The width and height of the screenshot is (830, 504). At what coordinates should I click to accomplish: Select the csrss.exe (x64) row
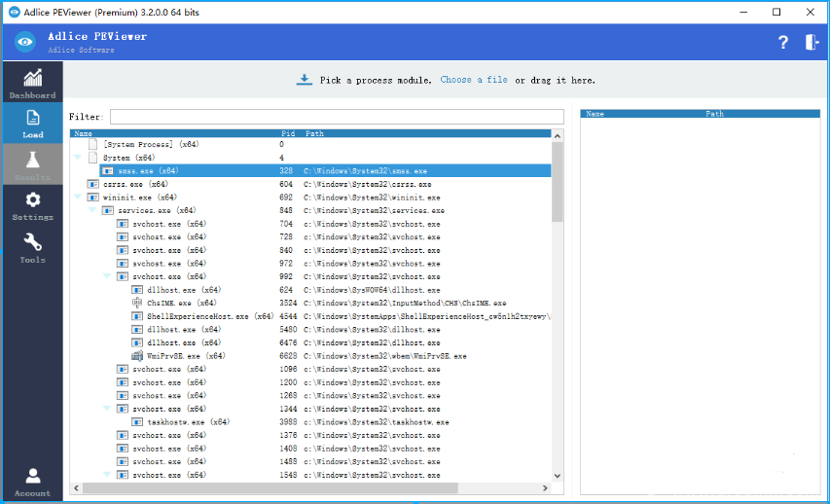point(310,184)
